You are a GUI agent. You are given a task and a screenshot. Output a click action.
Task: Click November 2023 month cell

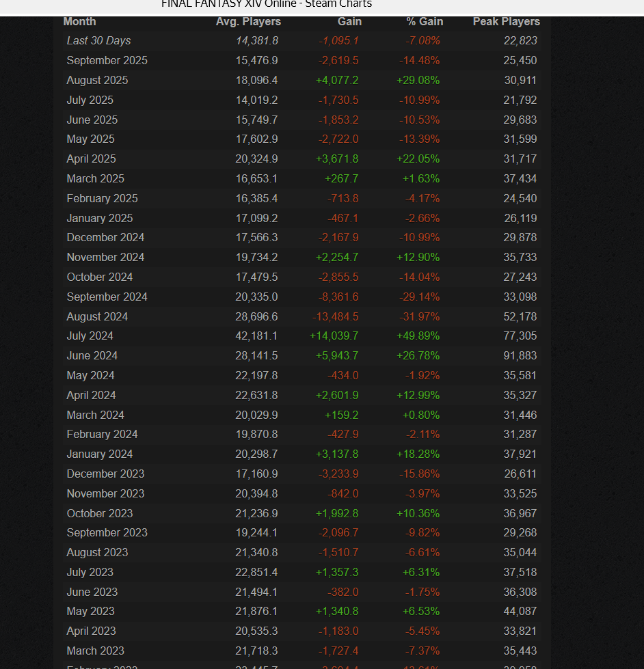pyautogui.click(x=105, y=493)
